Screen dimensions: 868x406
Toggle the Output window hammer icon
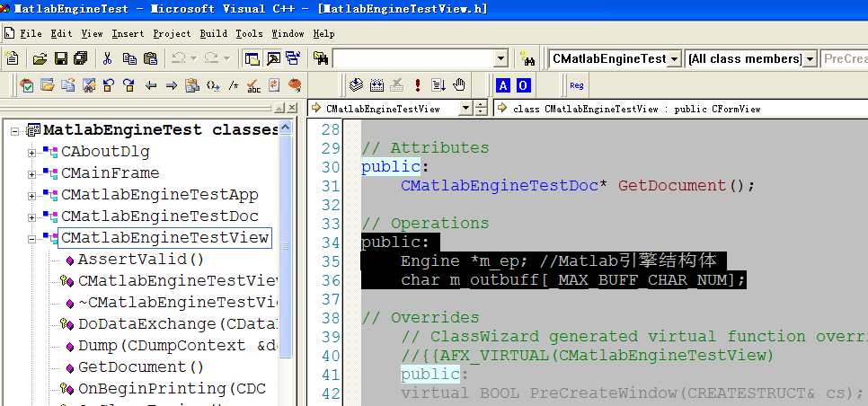pos(273,58)
